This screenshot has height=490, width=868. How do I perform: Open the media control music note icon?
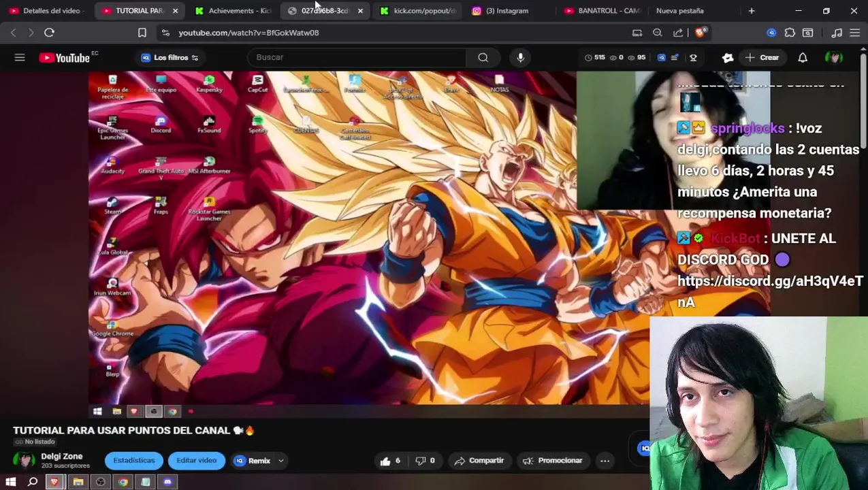point(837,33)
